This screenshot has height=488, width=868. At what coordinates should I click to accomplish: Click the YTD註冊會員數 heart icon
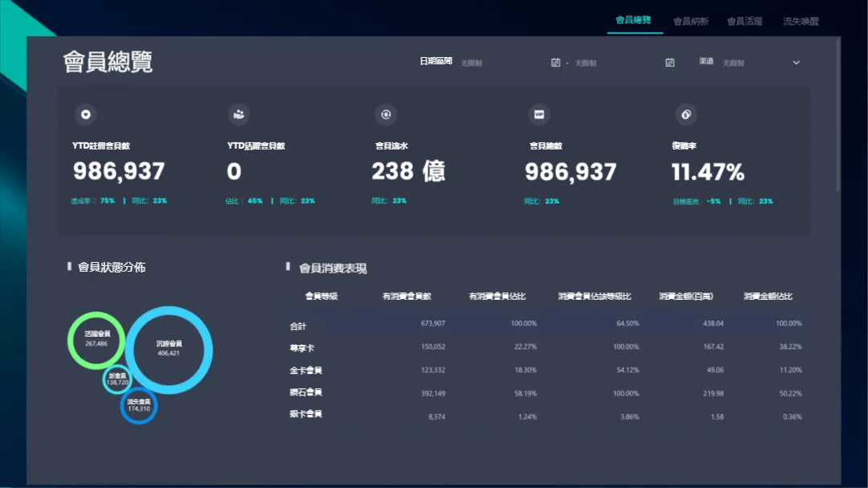pyautogui.click(x=86, y=115)
